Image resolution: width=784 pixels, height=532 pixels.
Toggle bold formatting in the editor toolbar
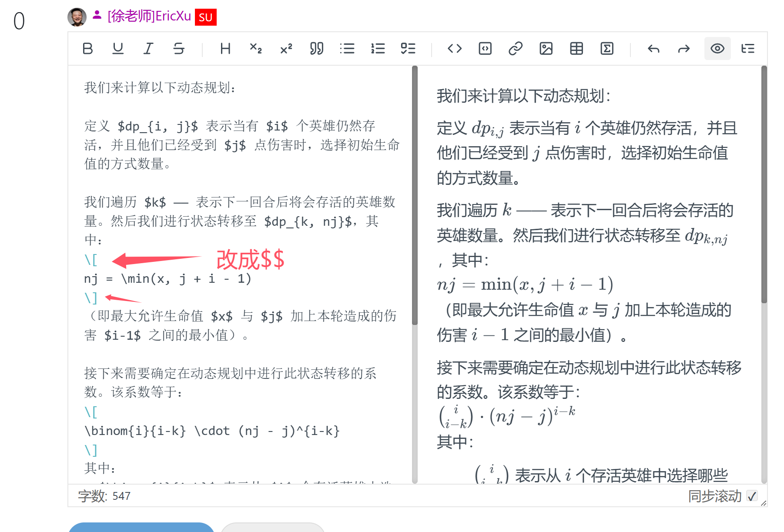coord(87,48)
